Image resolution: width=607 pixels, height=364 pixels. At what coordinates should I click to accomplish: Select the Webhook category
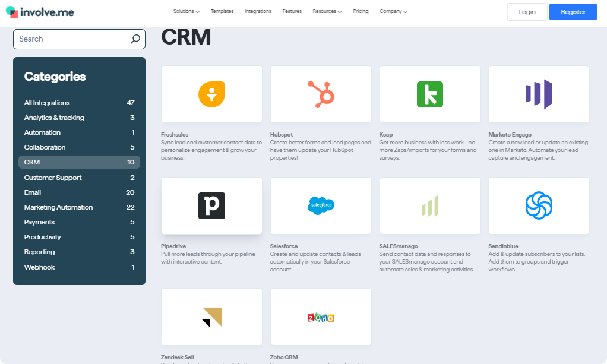[79, 267]
